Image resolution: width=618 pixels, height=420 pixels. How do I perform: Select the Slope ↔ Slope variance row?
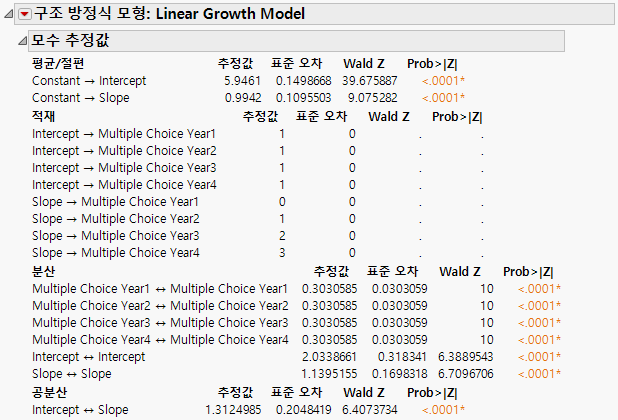click(72, 374)
